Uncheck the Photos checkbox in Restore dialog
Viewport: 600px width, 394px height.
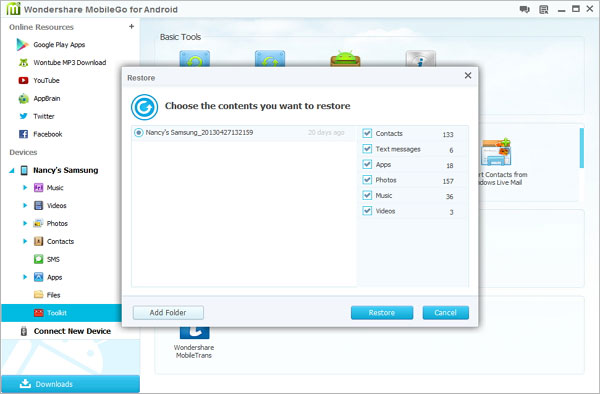click(x=367, y=180)
